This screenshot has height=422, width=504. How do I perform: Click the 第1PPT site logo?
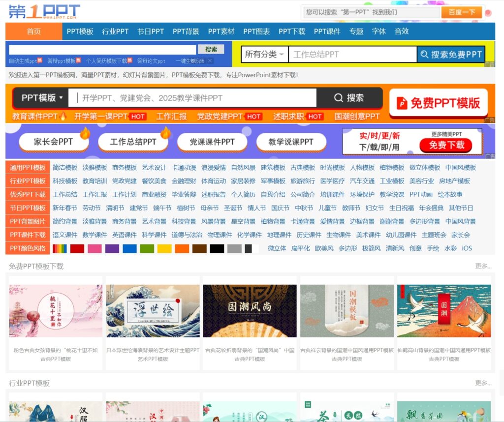pos(44,11)
